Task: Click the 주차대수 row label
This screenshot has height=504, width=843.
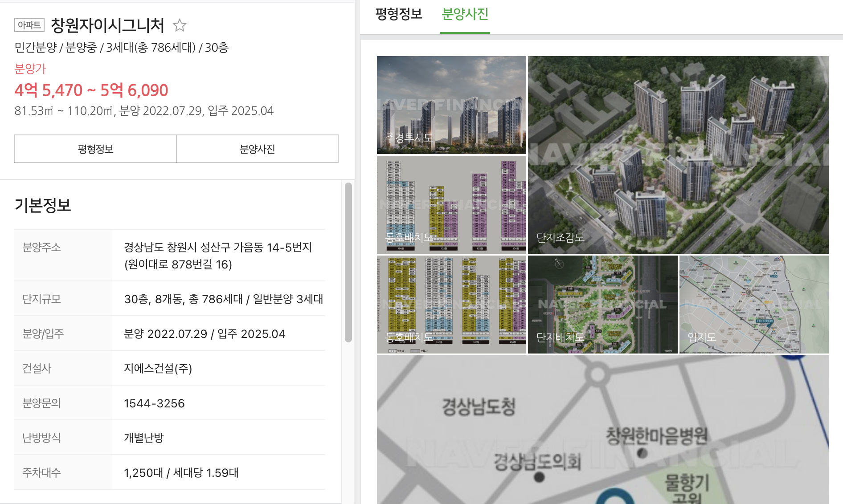Action: (x=41, y=473)
